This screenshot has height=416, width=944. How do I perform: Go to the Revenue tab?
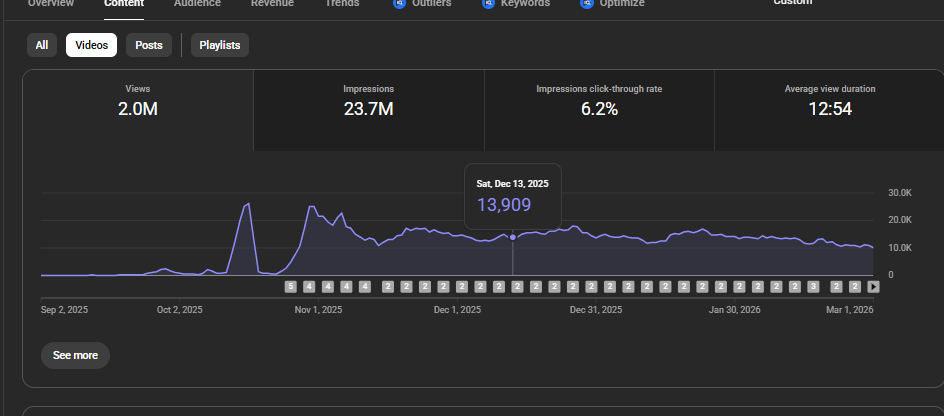click(x=272, y=4)
